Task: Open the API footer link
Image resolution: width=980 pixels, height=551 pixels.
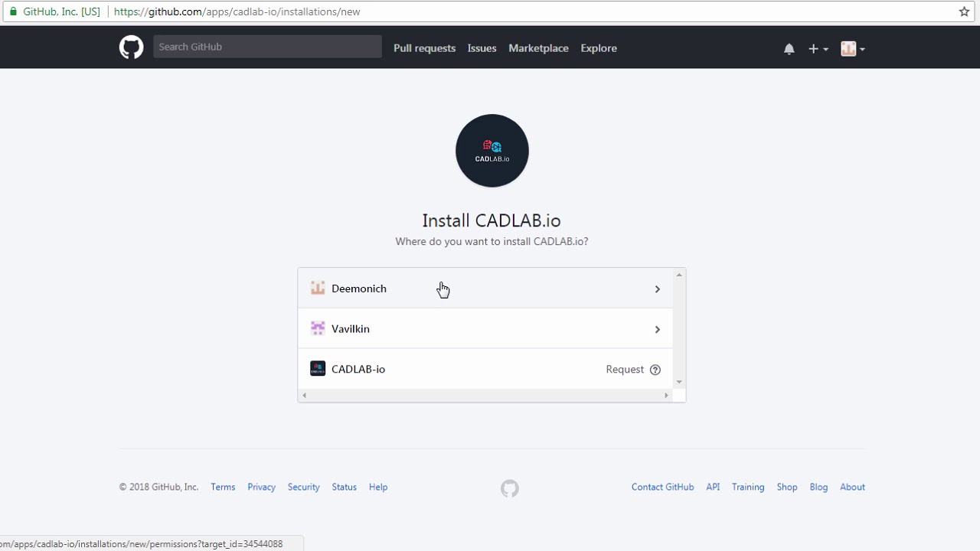Action: [713, 487]
